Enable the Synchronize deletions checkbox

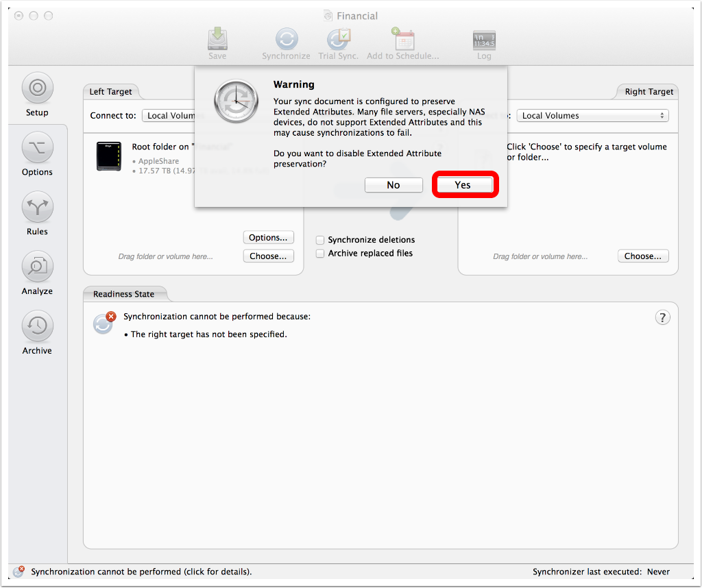pyautogui.click(x=320, y=240)
